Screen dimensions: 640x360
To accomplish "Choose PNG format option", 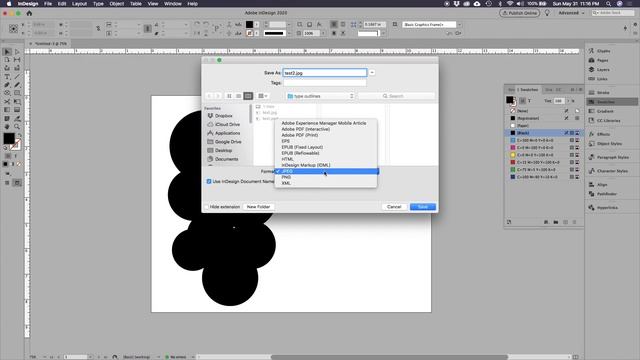I will point(286,177).
